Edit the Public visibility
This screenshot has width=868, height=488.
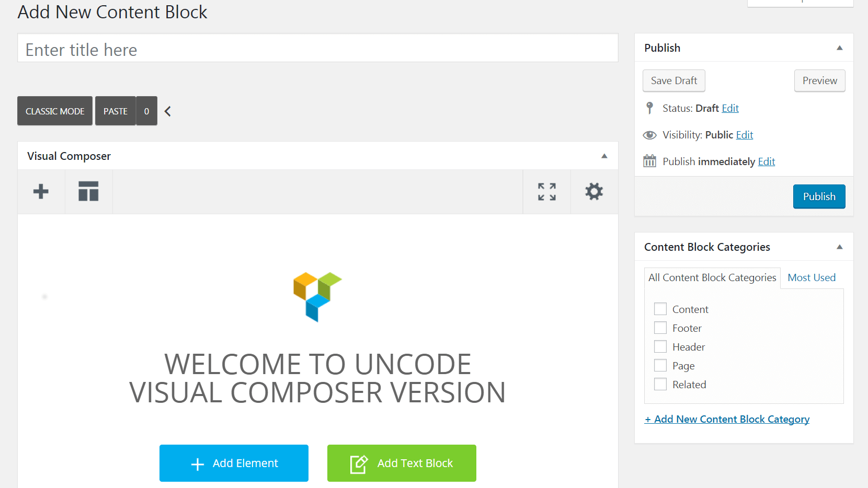(745, 135)
